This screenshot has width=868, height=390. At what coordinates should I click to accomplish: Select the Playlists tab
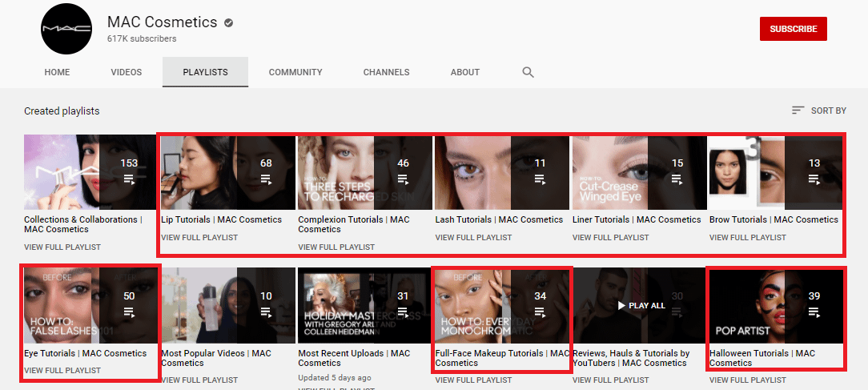(205, 72)
